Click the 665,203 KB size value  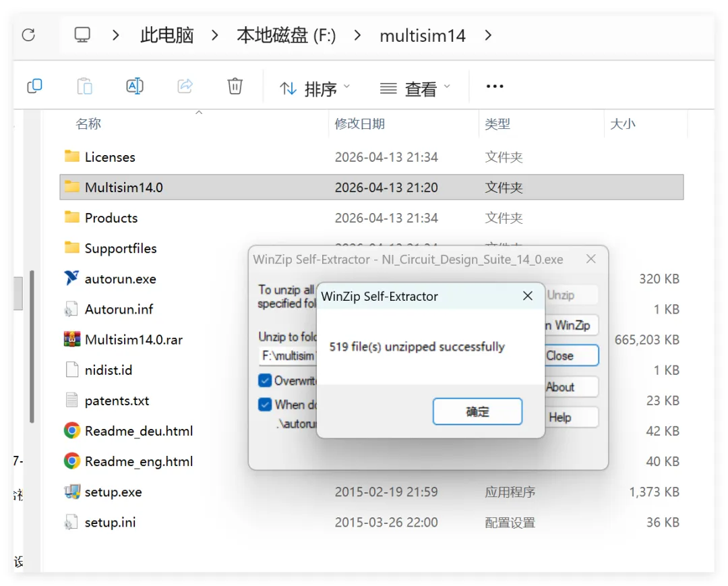click(646, 339)
